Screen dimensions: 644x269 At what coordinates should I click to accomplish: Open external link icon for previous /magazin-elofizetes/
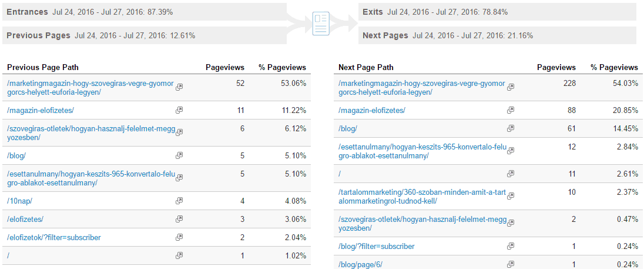[x=179, y=110]
